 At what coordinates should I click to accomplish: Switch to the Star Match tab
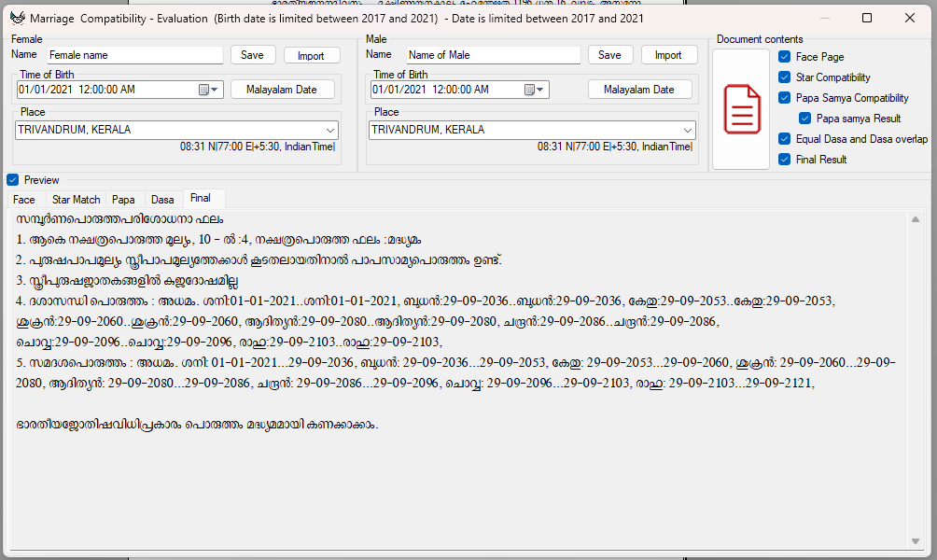tap(76, 199)
